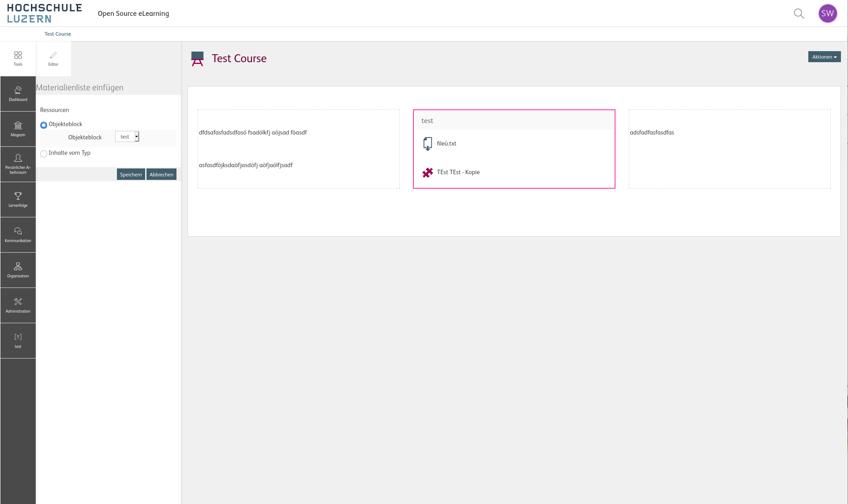Open the Administration tools icon
848x504 pixels.
coord(18,305)
